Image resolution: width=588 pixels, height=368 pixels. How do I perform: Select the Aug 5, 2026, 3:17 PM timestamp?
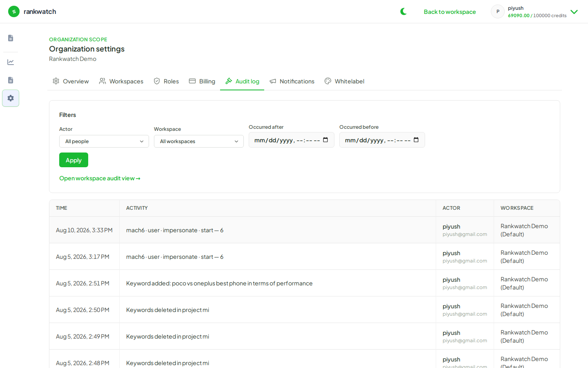[x=82, y=257]
